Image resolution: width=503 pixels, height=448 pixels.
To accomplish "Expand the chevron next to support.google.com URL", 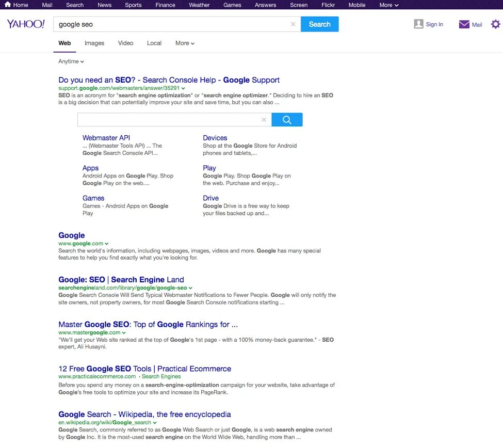I will [184, 88].
